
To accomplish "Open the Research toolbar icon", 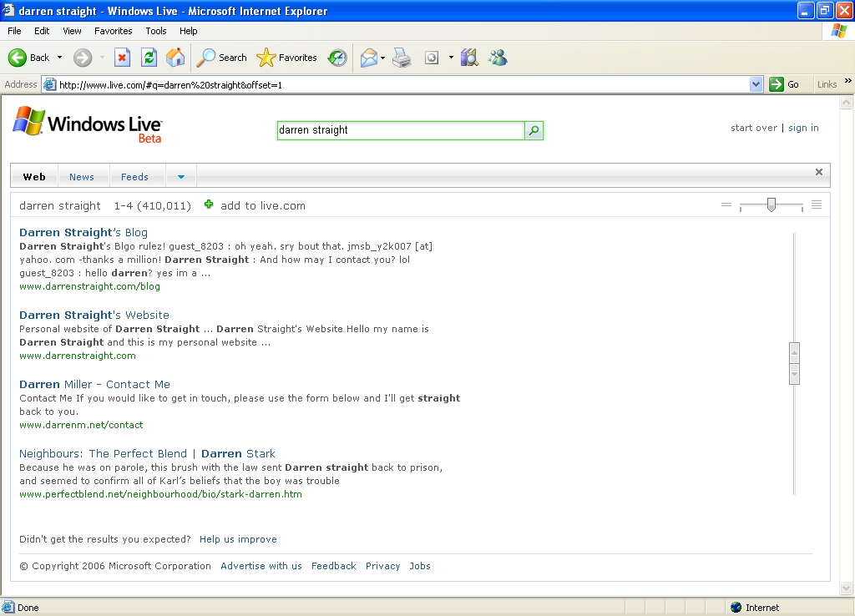I will tap(469, 58).
